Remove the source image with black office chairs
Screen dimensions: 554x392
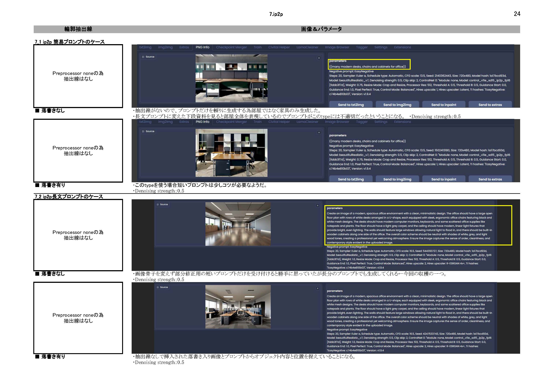tap(319, 132)
